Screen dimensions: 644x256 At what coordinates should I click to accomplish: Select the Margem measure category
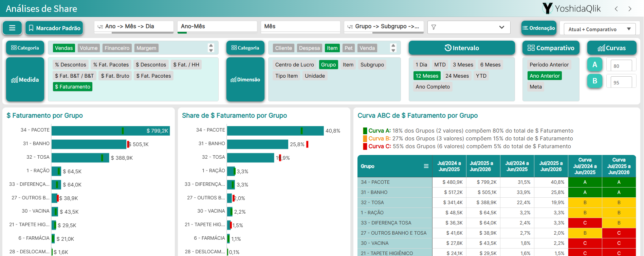146,48
